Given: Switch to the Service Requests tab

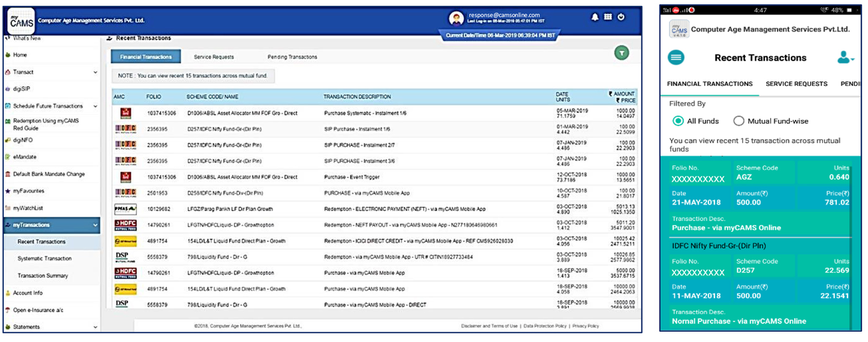Looking at the screenshot, I should click(x=214, y=57).
